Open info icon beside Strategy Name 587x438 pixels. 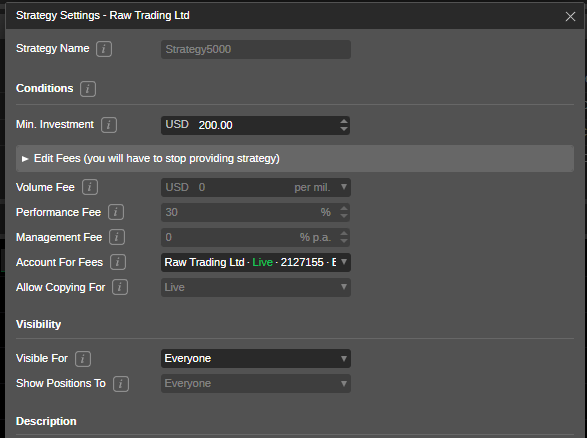point(104,49)
